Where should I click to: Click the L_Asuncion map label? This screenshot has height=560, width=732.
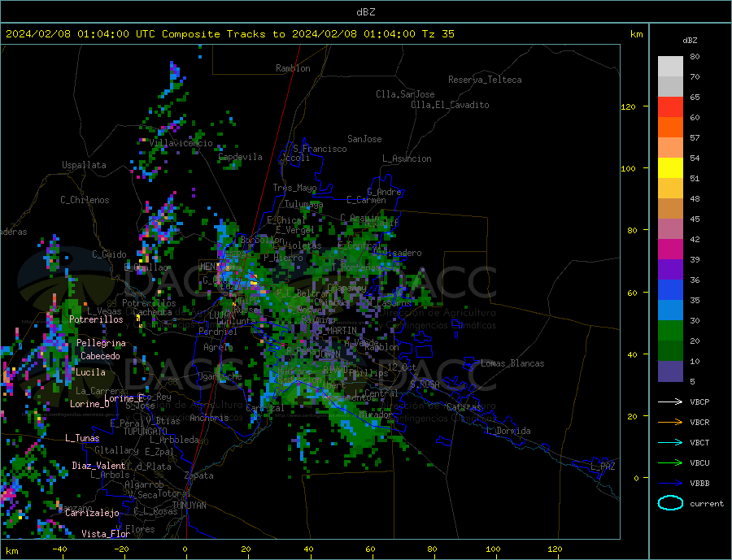coord(407,158)
